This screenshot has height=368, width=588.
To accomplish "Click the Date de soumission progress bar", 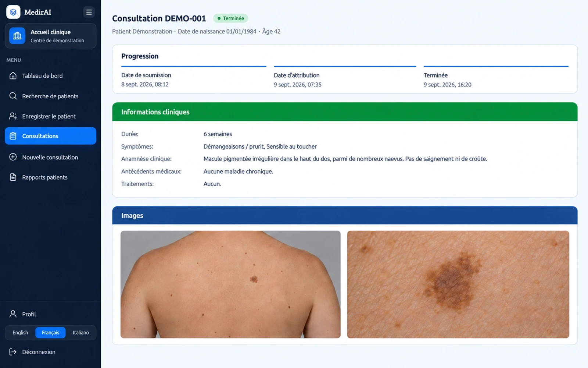I will pos(194,67).
